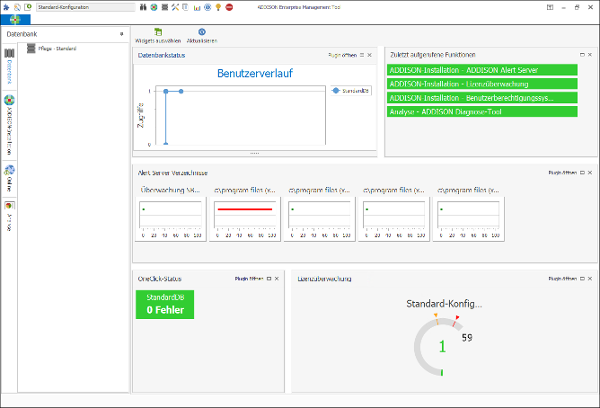Open Lizenzüberwachung recent function entry
600x408 pixels.
click(x=482, y=84)
